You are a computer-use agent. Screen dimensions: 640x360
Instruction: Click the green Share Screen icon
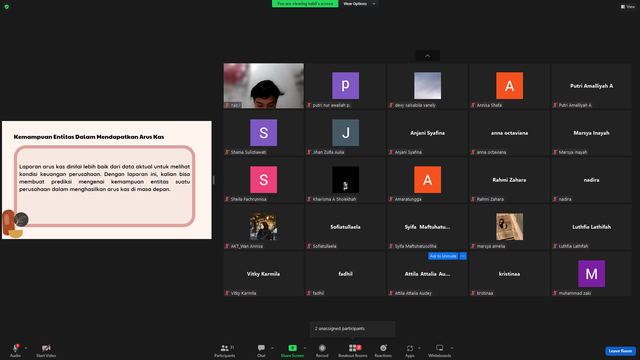[x=293, y=348]
